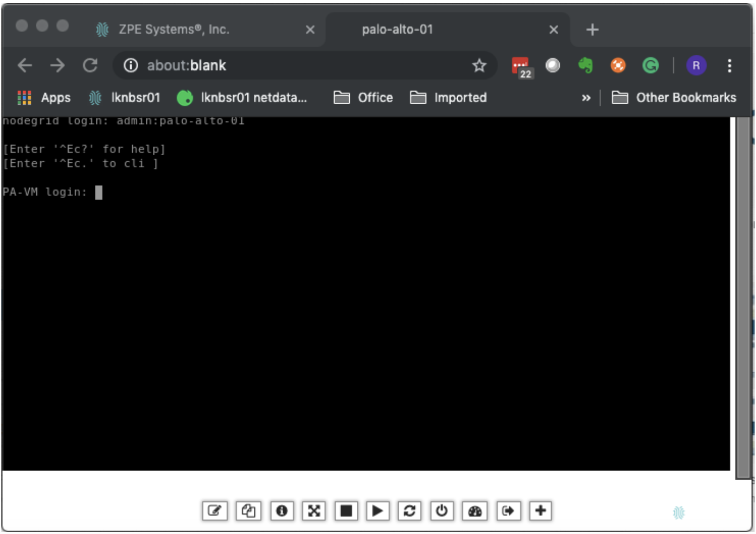Click the "for help]" terminal line
Screen dimensions: 756x534
pos(84,149)
